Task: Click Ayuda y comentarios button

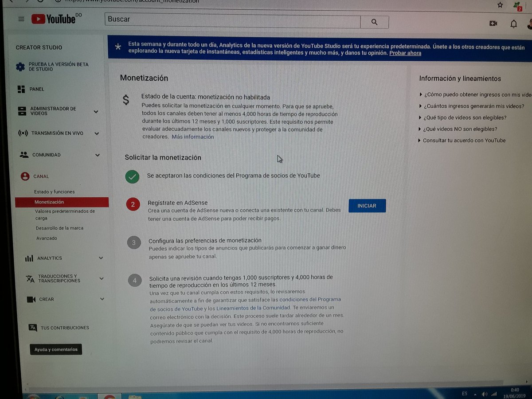Action: (x=56, y=349)
